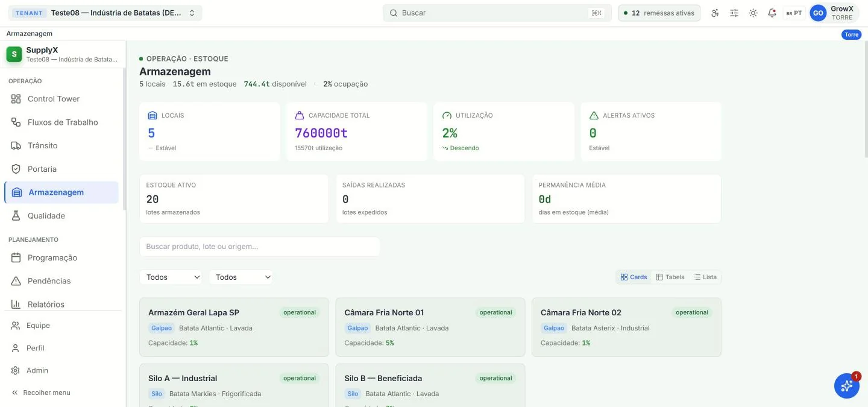Open the Silo A — Industrial card
Viewport: 868px width, 407px height.
pyautogui.click(x=234, y=385)
